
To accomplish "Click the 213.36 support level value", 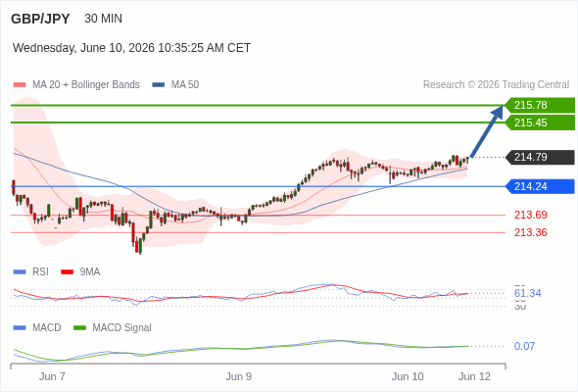I will 530,232.
